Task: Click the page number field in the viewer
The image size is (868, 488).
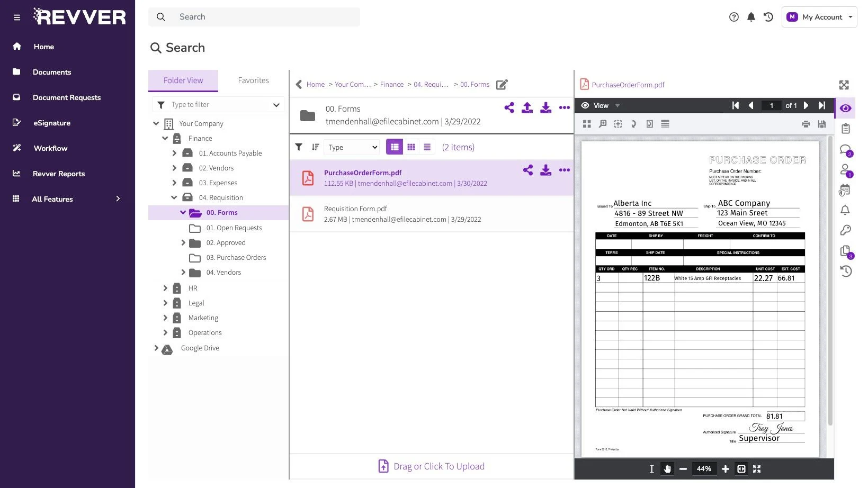Action: coord(771,105)
